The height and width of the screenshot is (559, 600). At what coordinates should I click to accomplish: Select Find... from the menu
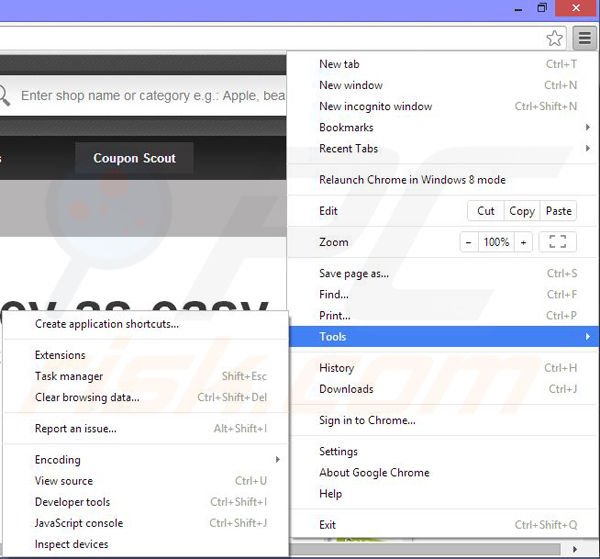[444, 294]
